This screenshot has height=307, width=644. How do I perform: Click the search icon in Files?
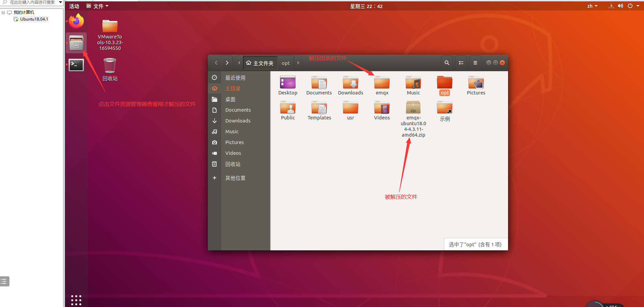[x=447, y=63]
